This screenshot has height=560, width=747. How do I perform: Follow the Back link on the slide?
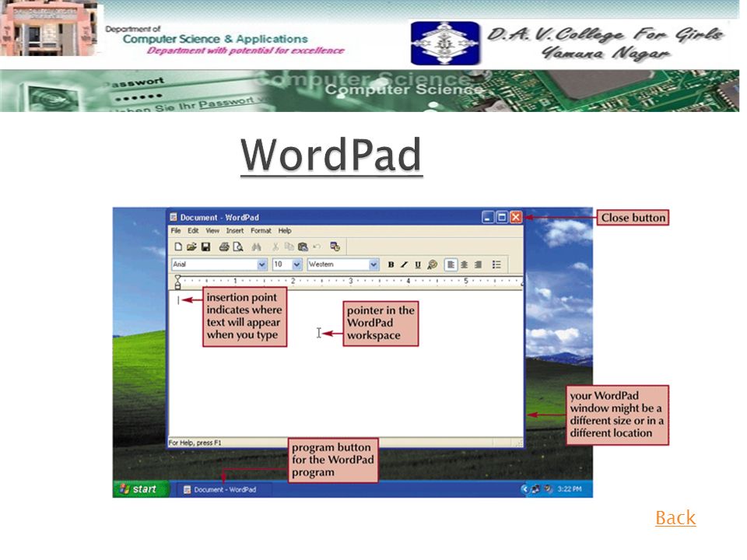coord(675,518)
